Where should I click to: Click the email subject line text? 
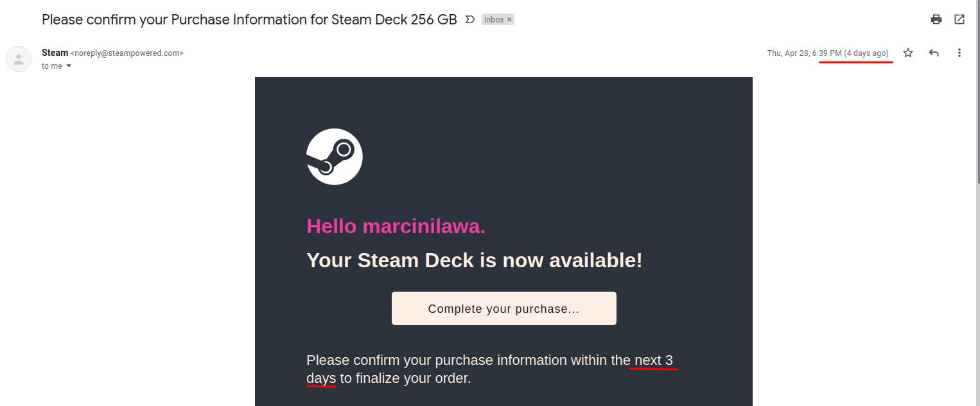249,19
